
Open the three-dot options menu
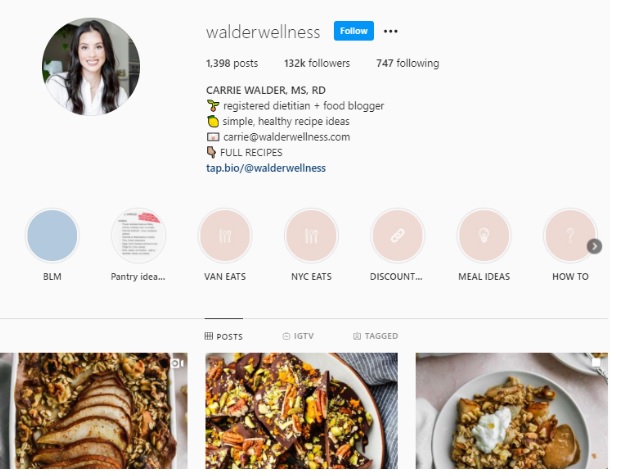tap(390, 31)
